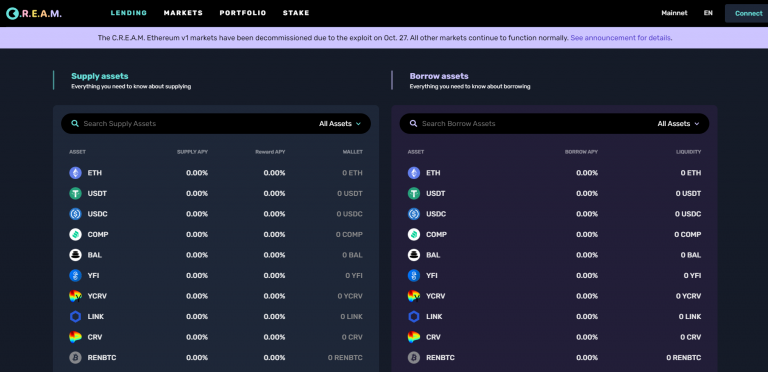Click ASSET header in Supply assets table
The image size is (768, 372).
click(x=77, y=152)
